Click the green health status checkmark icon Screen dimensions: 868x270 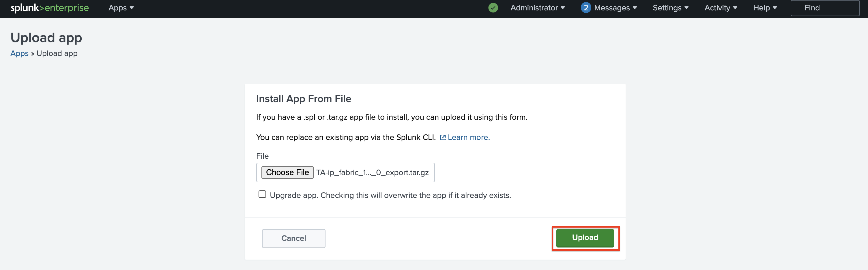tap(493, 8)
